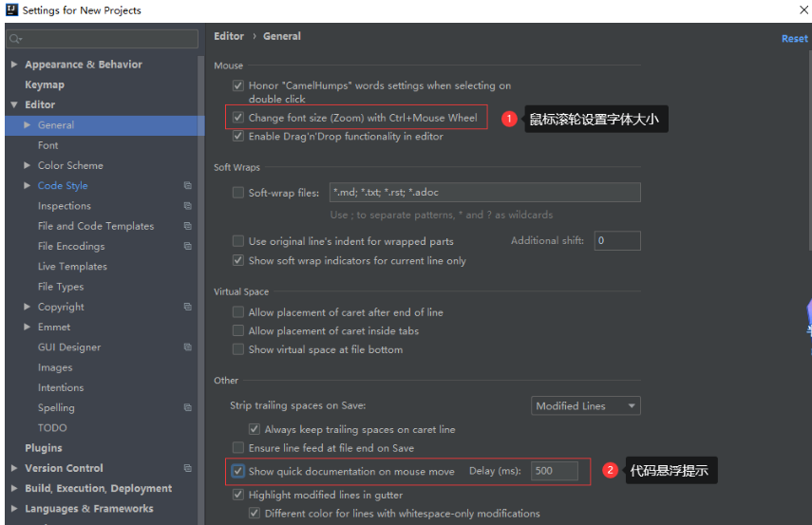Toggle Show soft wrap indicators for current line only
This screenshot has width=812, height=525.
click(x=238, y=260)
